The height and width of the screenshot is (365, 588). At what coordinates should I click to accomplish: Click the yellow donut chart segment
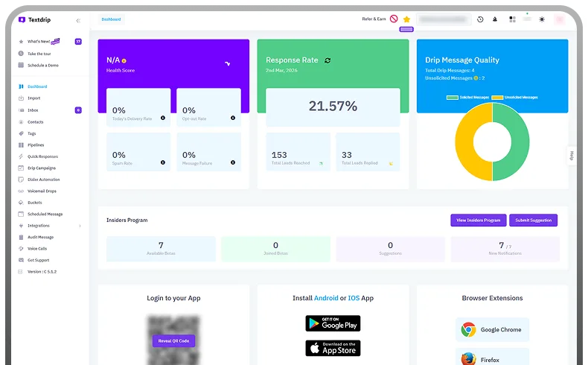click(464, 142)
